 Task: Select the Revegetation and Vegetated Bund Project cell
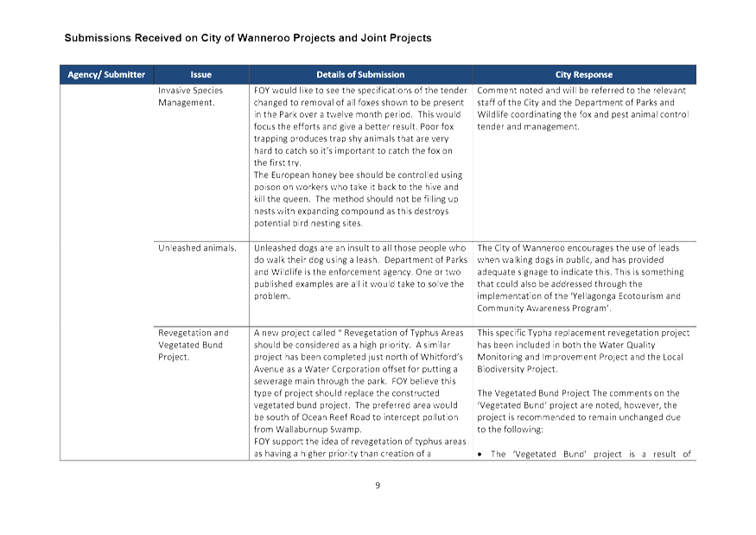pyautogui.click(x=191, y=341)
